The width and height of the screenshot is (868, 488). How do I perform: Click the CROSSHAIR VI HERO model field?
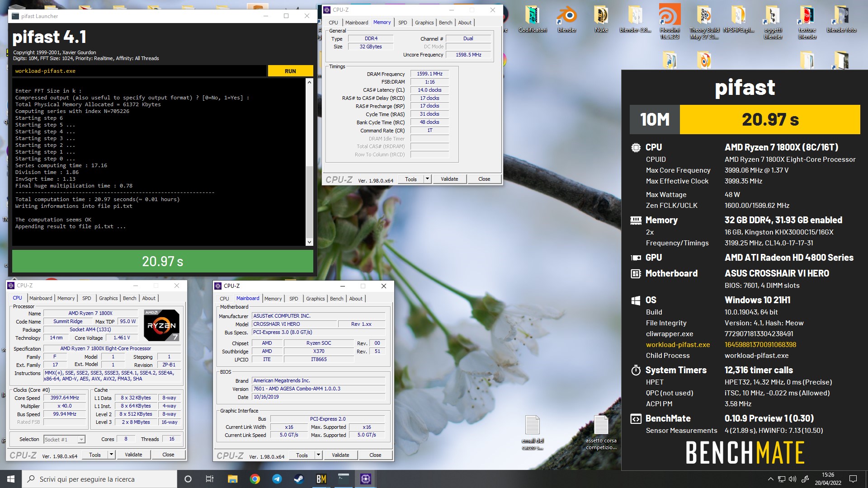tap(294, 324)
